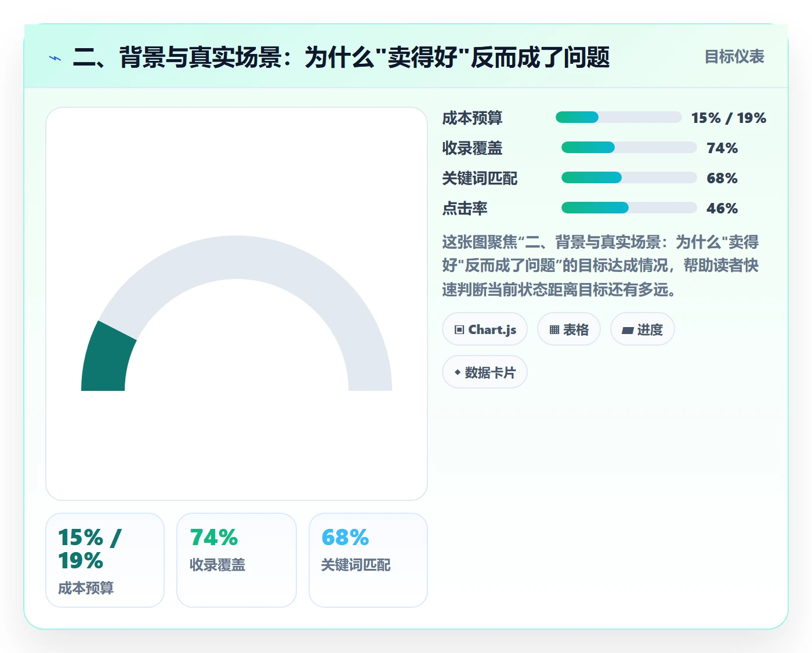The height and width of the screenshot is (653, 812).
Task: Click the 成本预算 row label
Action: point(472,118)
